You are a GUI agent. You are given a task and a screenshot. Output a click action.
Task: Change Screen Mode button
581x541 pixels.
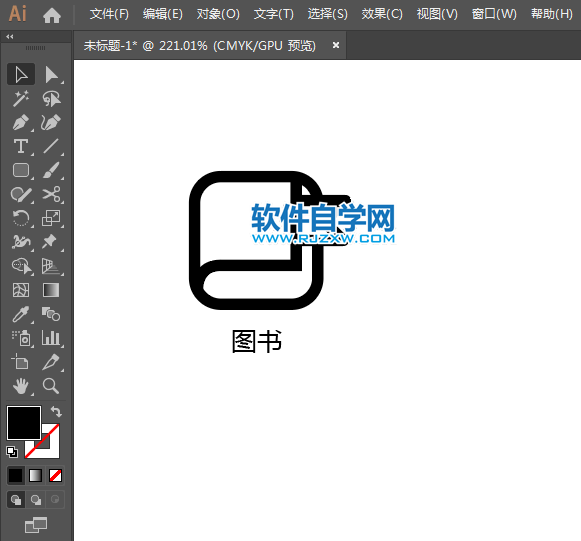(36, 525)
